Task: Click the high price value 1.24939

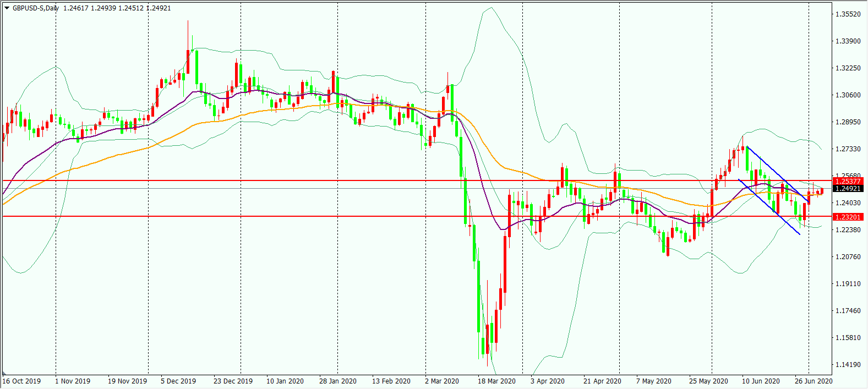Action: pos(103,8)
